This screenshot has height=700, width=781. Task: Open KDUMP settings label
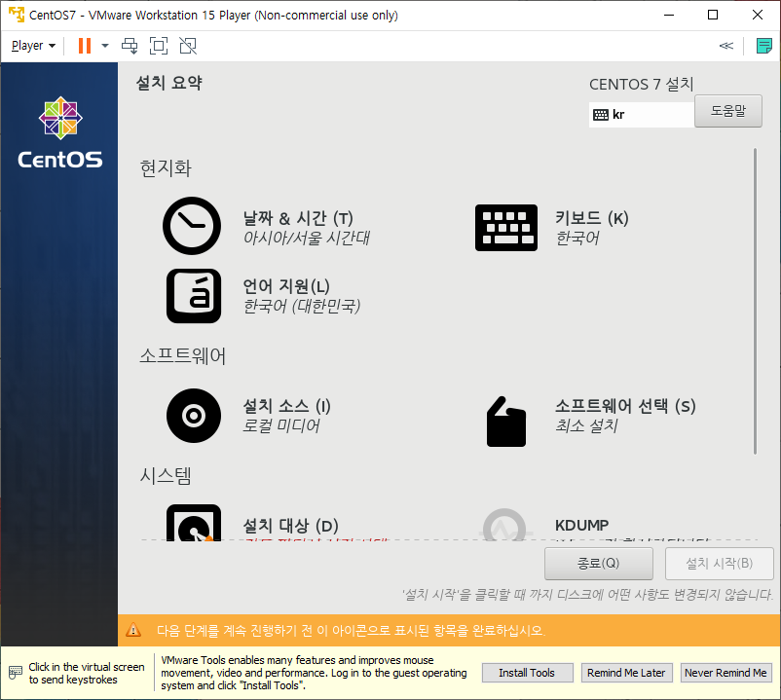[581, 526]
